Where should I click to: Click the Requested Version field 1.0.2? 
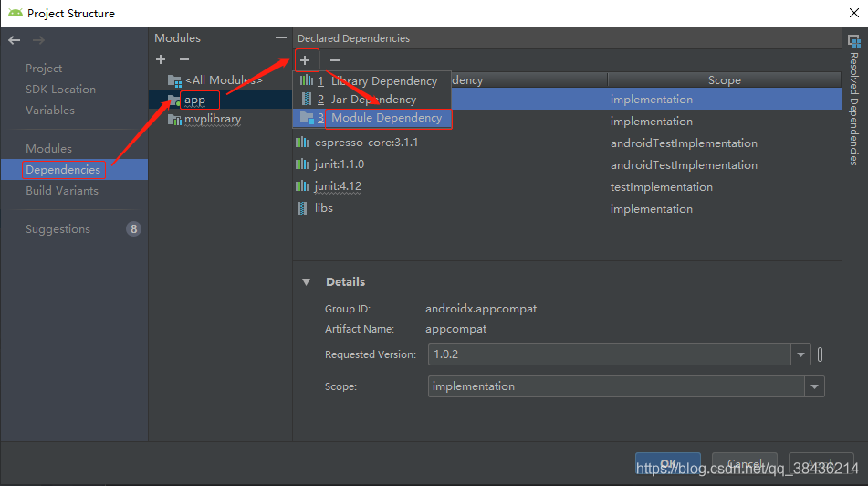click(609, 354)
